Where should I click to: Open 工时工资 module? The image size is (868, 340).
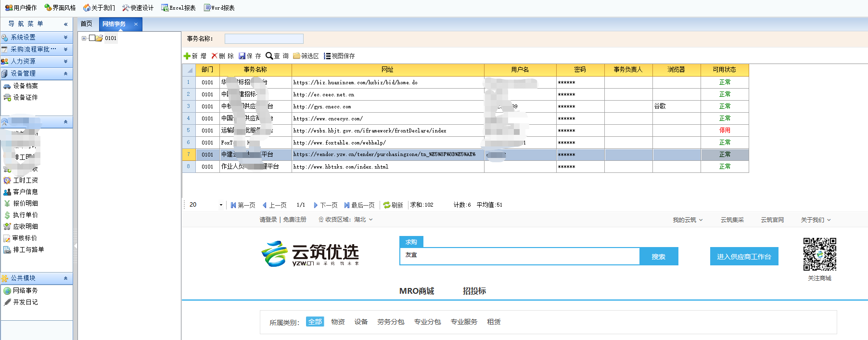(x=21, y=180)
